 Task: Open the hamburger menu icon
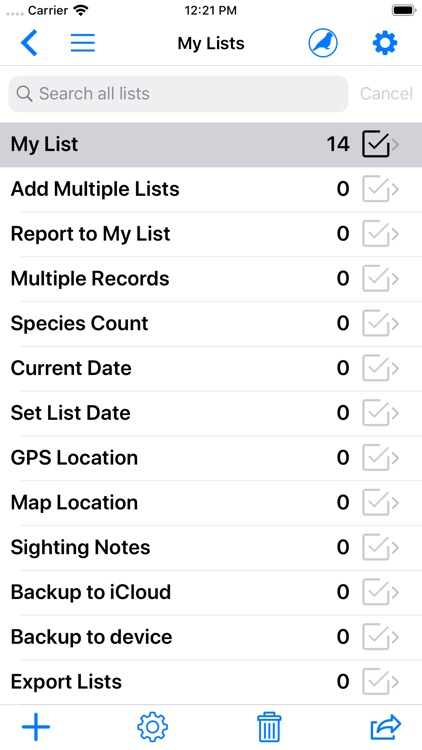[x=83, y=43]
